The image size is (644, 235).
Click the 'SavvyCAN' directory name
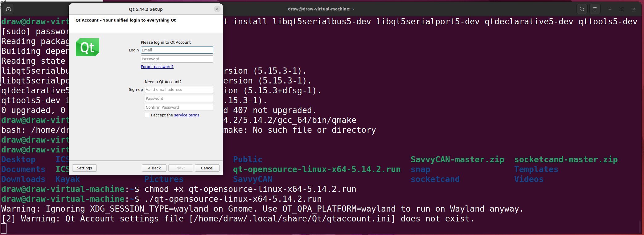(253, 179)
